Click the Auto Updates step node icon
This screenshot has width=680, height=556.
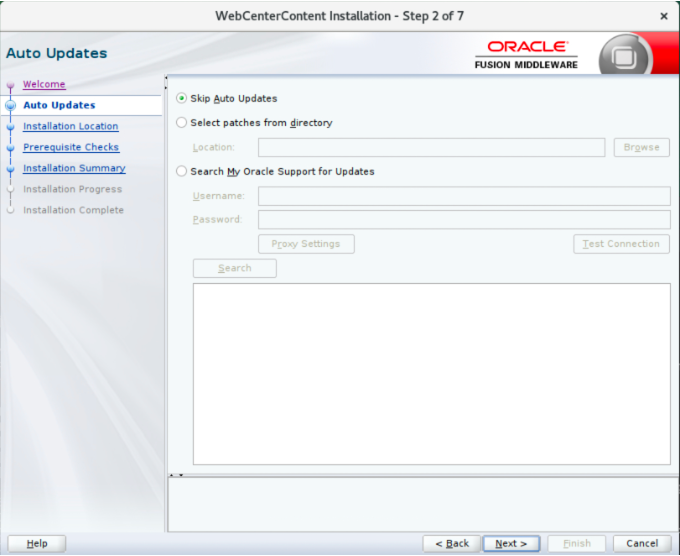click(11, 105)
